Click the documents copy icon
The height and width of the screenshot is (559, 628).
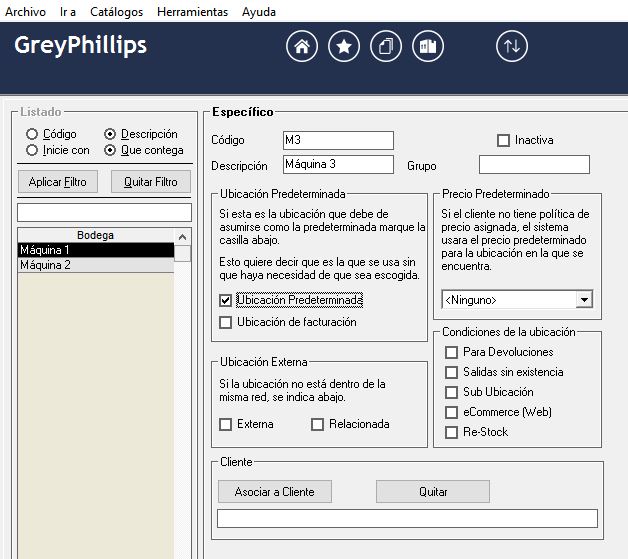click(385, 46)
